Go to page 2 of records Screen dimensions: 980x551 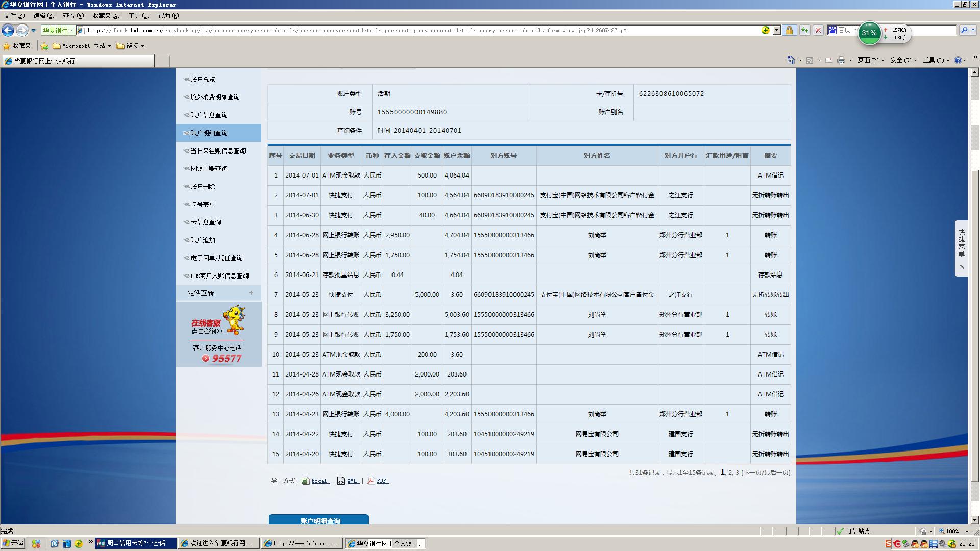coord(730,473)
